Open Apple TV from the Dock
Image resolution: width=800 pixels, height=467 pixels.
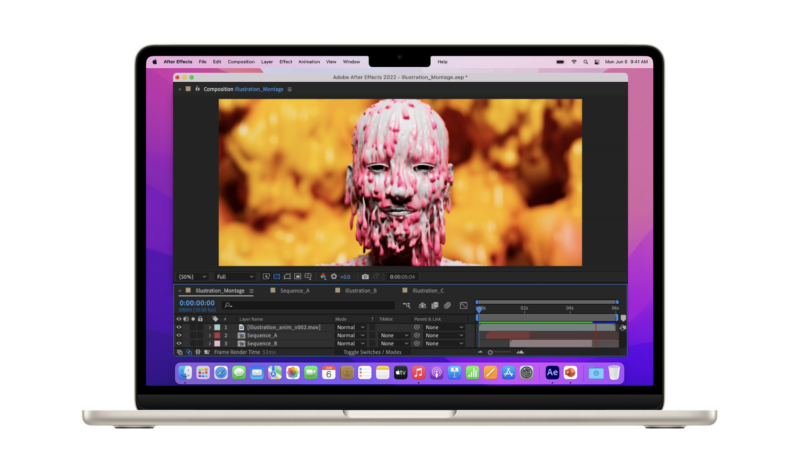tap(401, 373)
